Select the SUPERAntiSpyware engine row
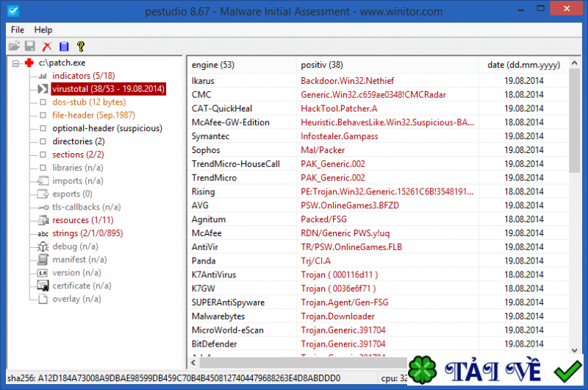Image resolution: width=588 pixels, height=390 pixels. [378, 302]
